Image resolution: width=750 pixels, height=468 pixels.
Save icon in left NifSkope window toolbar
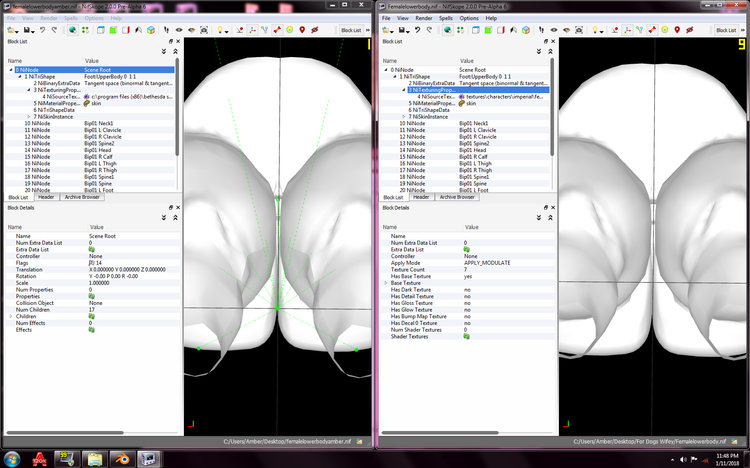pos(27,30)
